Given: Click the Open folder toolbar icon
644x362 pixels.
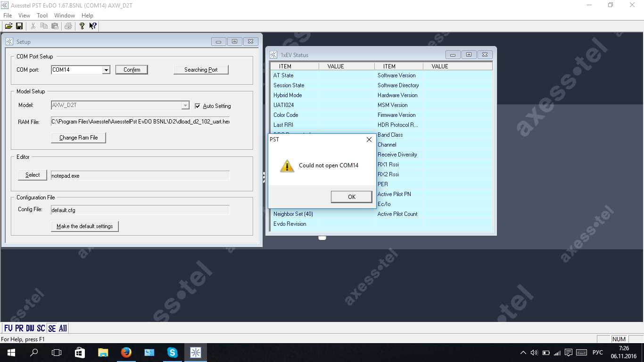Looking at the screenshot, I should tap(8, 26).
